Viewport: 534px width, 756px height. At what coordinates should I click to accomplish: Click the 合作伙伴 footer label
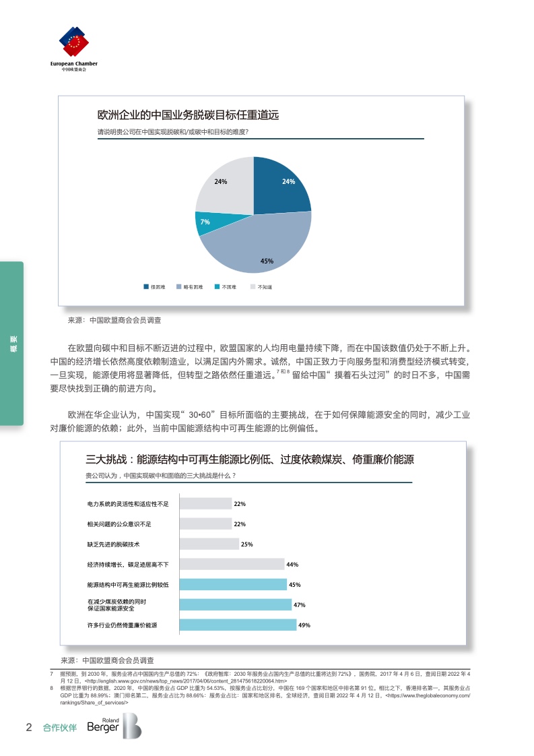click(x=60, y=728)
